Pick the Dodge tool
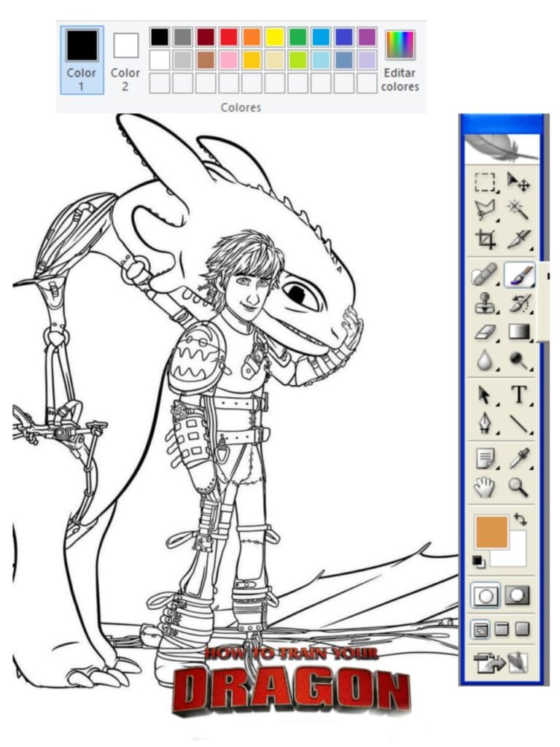 click(519, 360)
